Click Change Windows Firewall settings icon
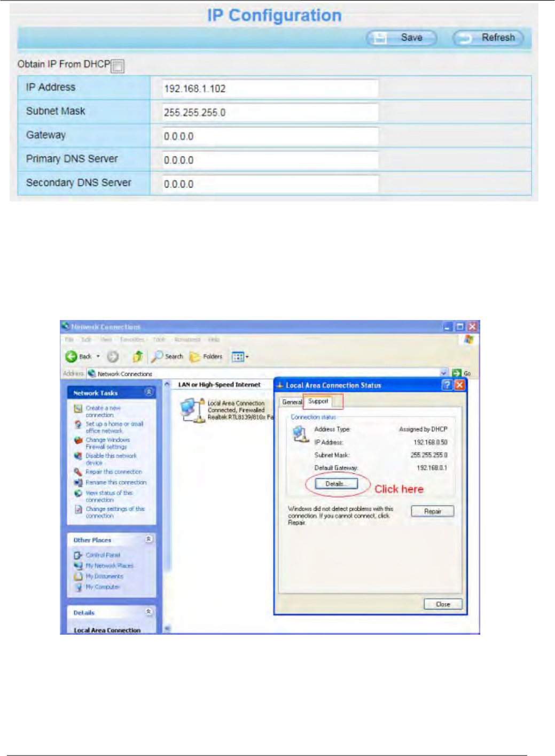The height and width of the screenshot is (756, 555). (x=78, y=441)
